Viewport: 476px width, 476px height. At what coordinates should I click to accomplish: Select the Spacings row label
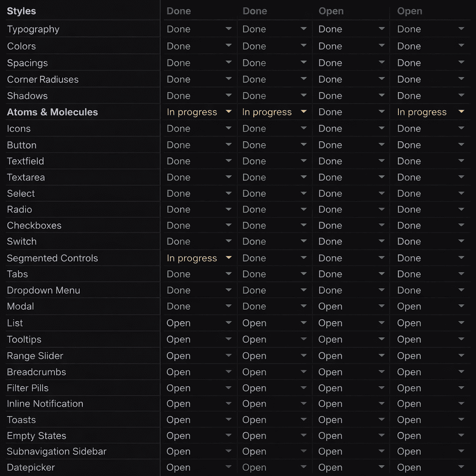[x=27, y=63]
